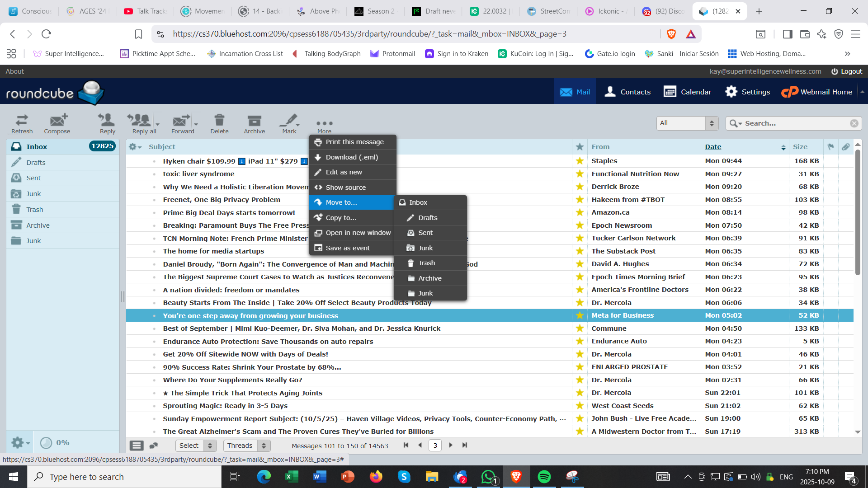Go to next page of messages
Viewport: 868px width, 488px height.
click(x=451, y=445)
